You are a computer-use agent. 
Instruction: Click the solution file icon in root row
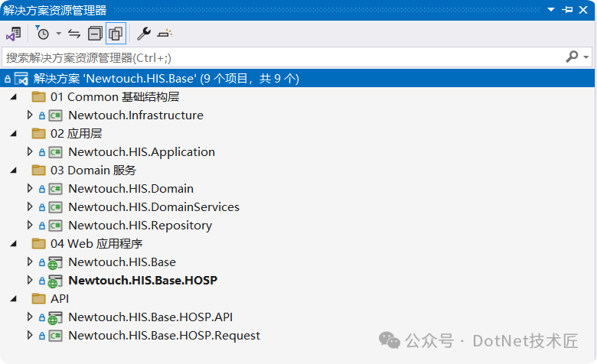click(x=21, y=79)
